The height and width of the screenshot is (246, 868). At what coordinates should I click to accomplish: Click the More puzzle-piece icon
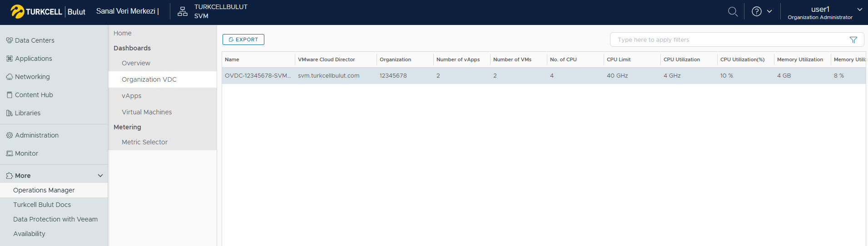[x=10, y=176]
